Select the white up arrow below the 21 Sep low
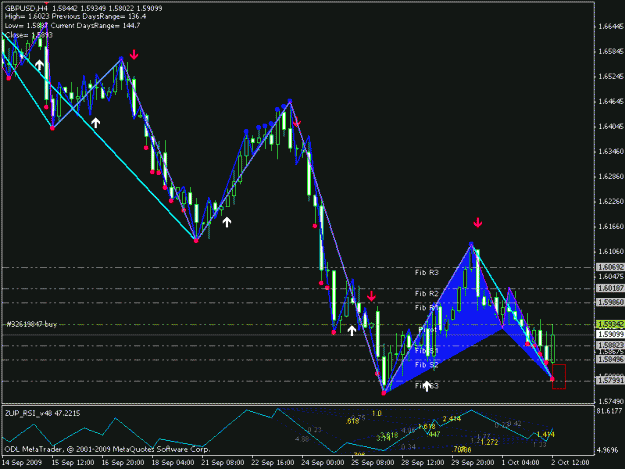Image resolution: width=625 pixels, height=469 pixels. 226,222
